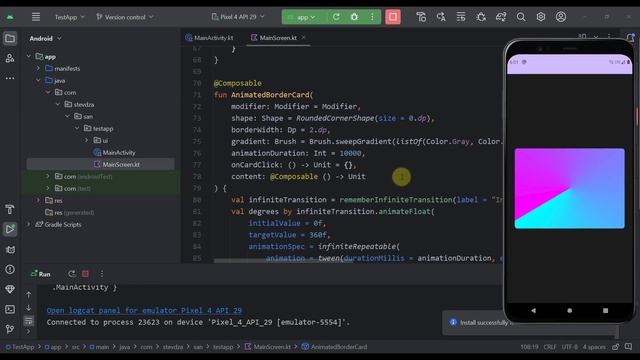Open the App Quality Insights gem icon
This screenshot has width=640, height=360.
(x=10, y=289)
